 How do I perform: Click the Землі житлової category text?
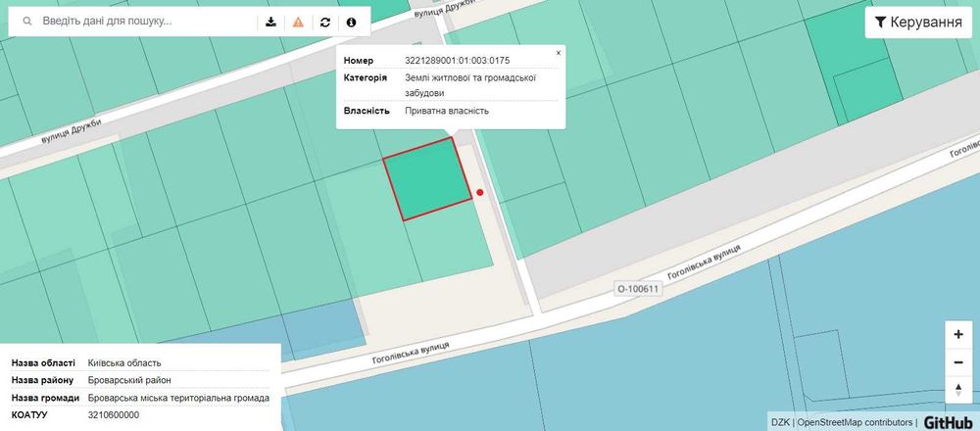[470, 85]
